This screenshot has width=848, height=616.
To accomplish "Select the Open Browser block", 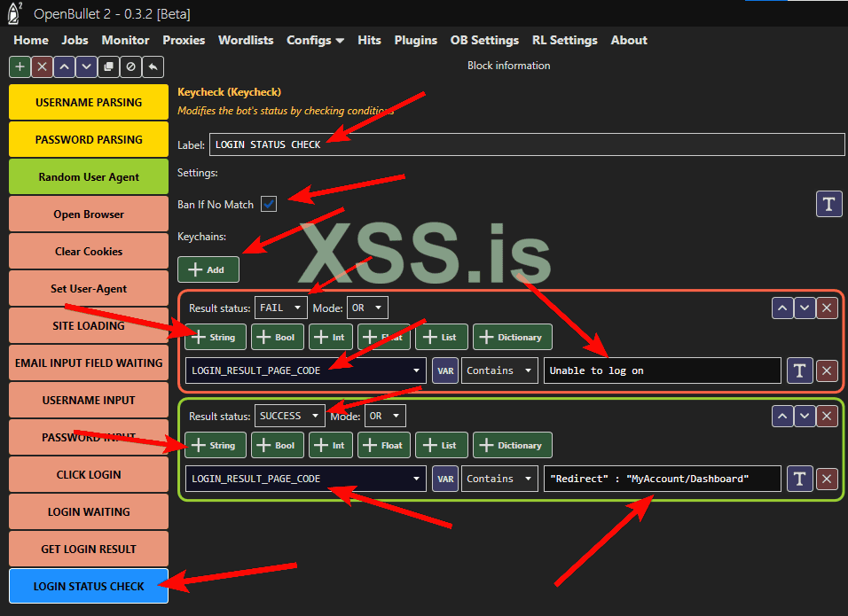I will (x=89, y=214).
